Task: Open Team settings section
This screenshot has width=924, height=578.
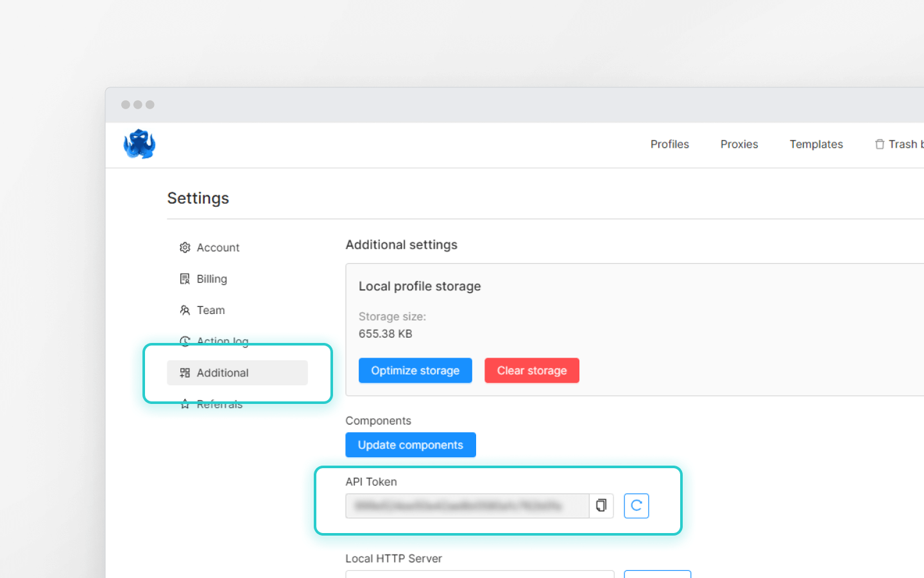Action: tap(237, 310)
